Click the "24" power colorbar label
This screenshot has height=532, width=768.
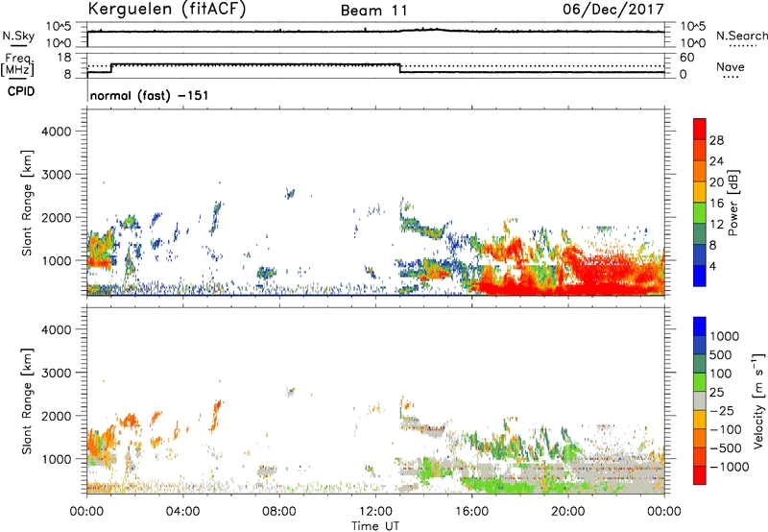pyautogui.click(x=716, y=161)
